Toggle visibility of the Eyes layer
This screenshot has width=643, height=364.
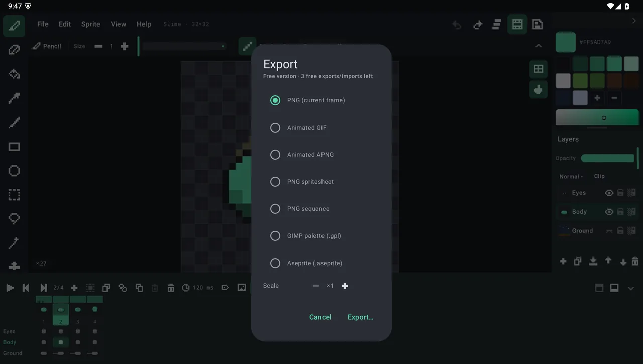pyautogui.click(x=609, y=193)
